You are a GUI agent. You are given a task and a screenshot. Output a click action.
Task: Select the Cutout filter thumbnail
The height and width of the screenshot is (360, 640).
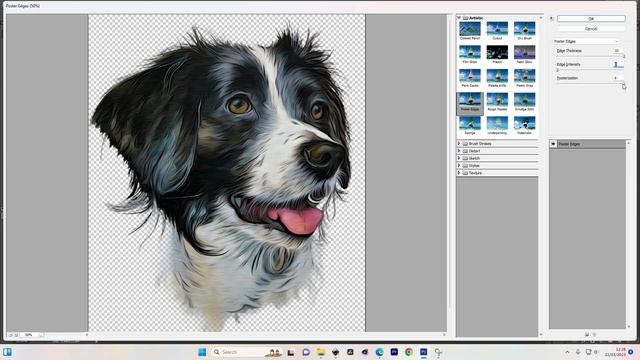coord(497,29)
